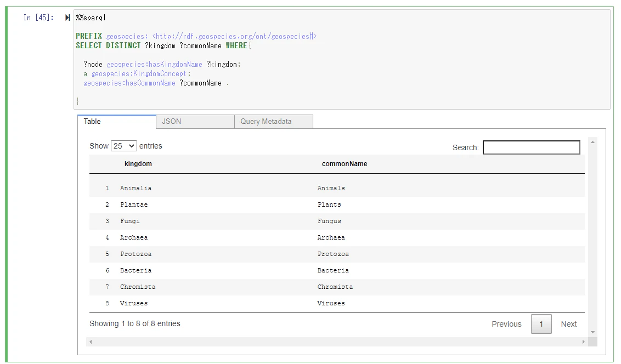Screen dimensions: 621x364
Task: Select the Plantae kingdom cell
Action: pos(134,205)
